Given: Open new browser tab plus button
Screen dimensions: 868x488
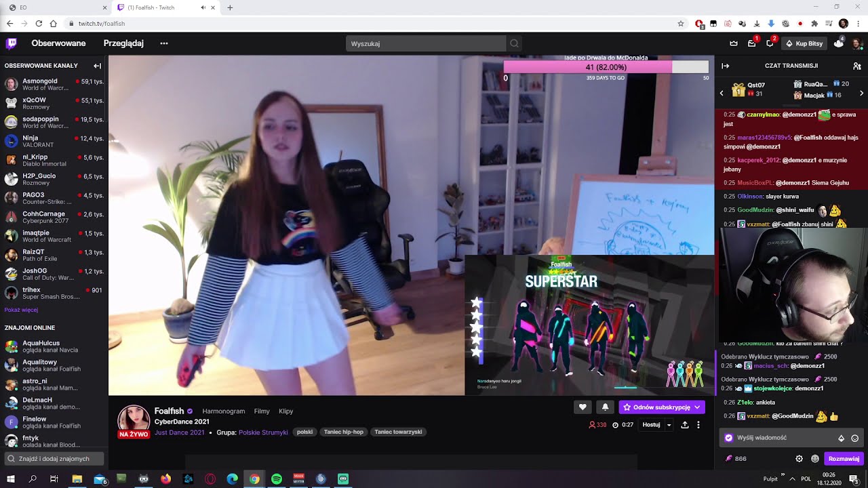Looking at the screenshot, I should (230, 7).
